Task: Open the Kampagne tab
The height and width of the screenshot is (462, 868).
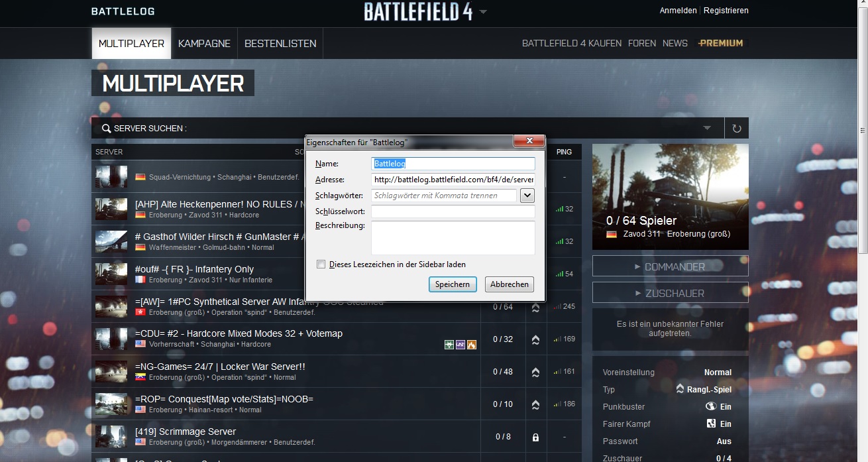Action: click(204, 43)
